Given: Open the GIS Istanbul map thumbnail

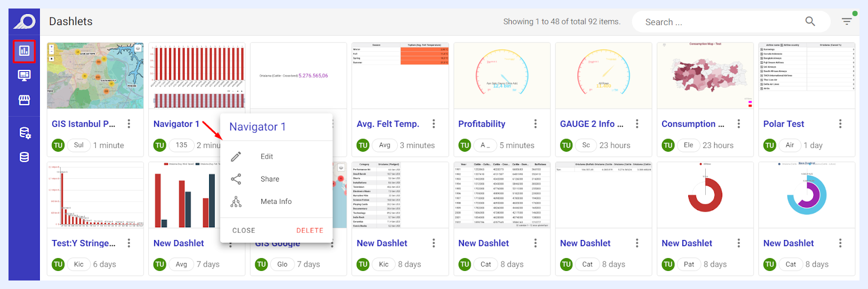Looking at the screenshot, I should coord(95,76).
